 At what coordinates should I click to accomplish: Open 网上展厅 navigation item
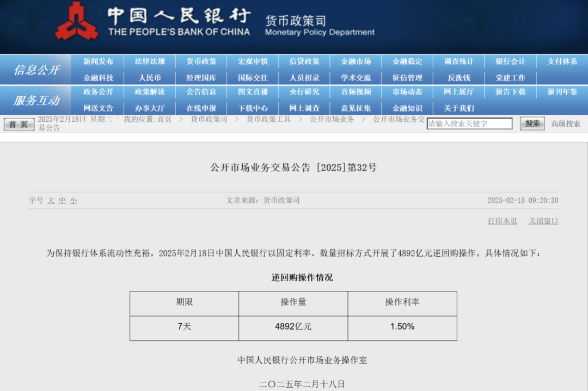[459, 92]
